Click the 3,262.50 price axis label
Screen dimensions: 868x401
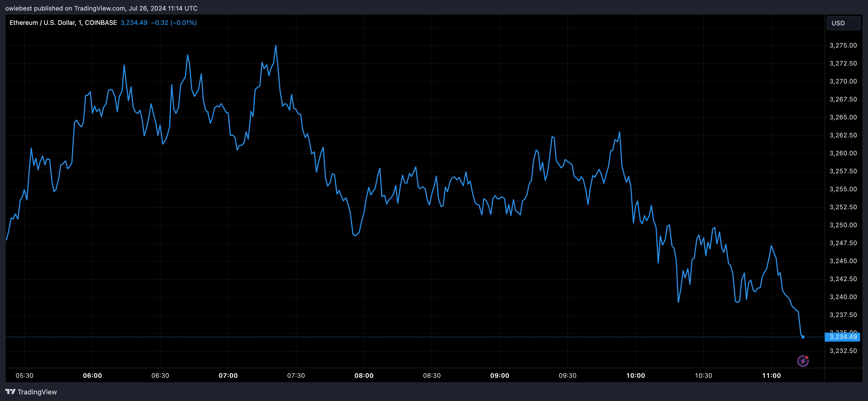(843, 135)
